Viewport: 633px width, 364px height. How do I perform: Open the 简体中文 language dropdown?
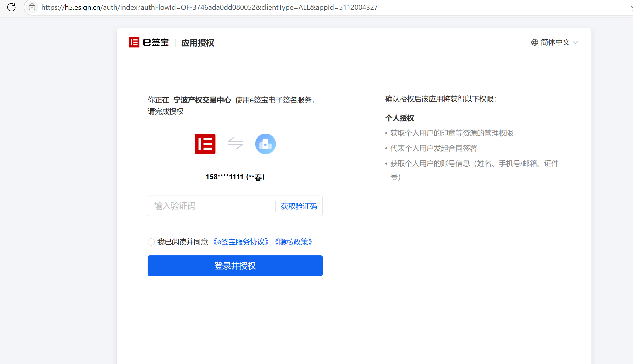pyautogui.click(x=555, y=42)
